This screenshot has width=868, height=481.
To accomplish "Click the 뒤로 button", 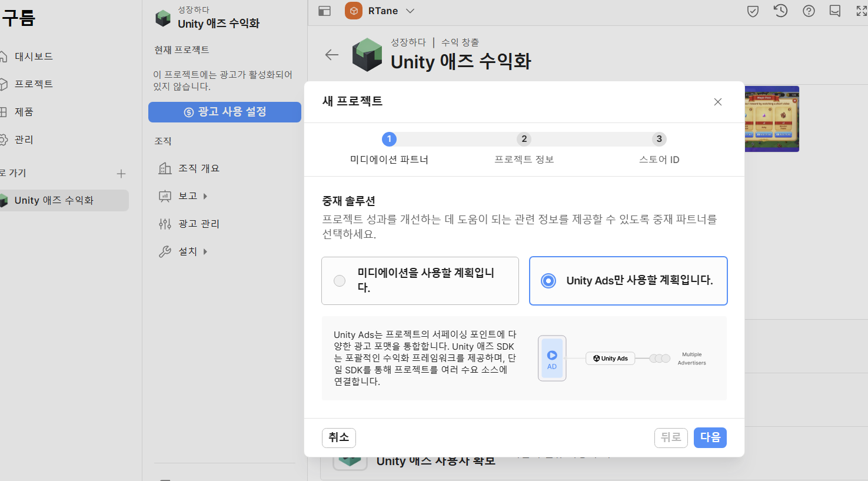I will pos(671,437).
